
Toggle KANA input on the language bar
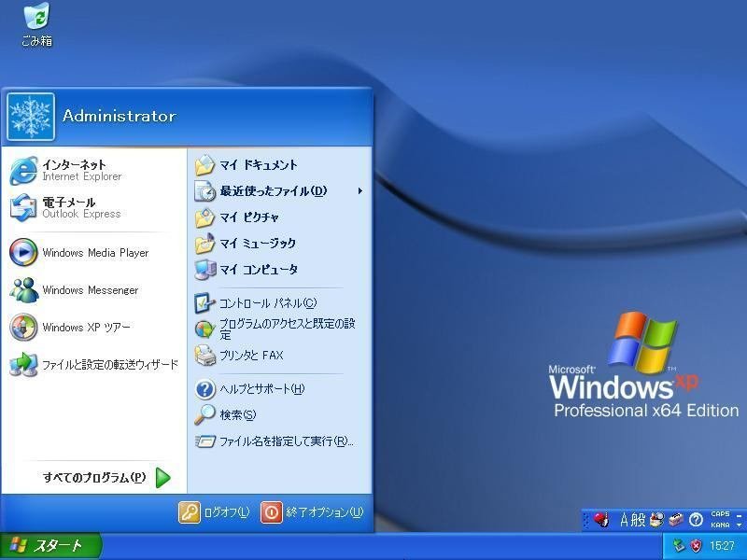[x=720, y=525]
